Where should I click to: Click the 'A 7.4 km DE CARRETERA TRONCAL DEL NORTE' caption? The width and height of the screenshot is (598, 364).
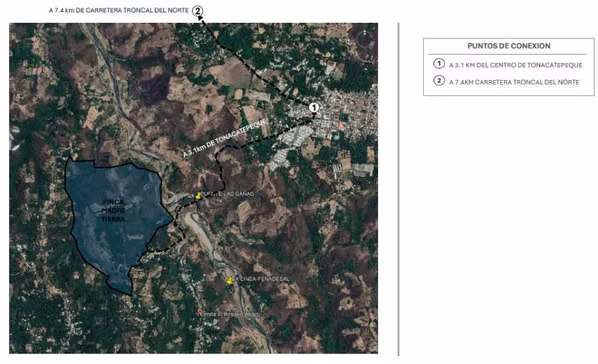119,10
